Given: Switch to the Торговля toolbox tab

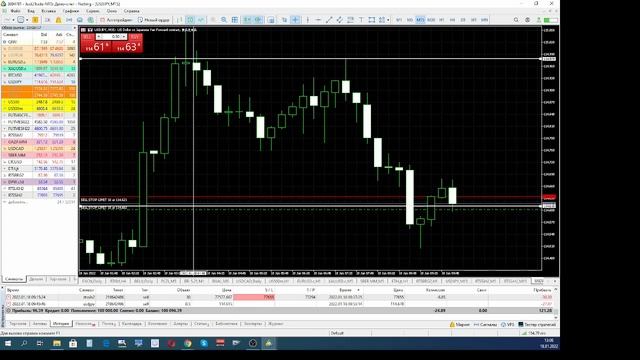Looking at the screenshot, I should pos(18,324).
